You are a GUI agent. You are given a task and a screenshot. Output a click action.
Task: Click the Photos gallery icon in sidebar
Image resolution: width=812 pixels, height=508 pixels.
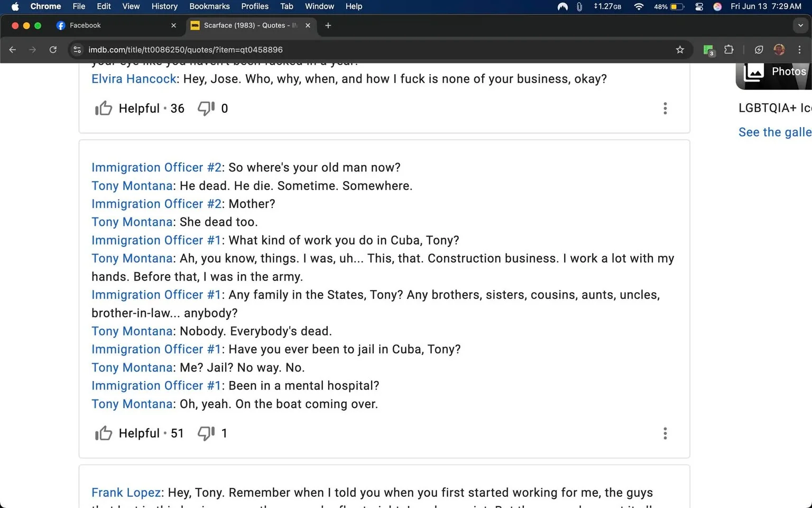pyautogui.click(x=754, y=72)
